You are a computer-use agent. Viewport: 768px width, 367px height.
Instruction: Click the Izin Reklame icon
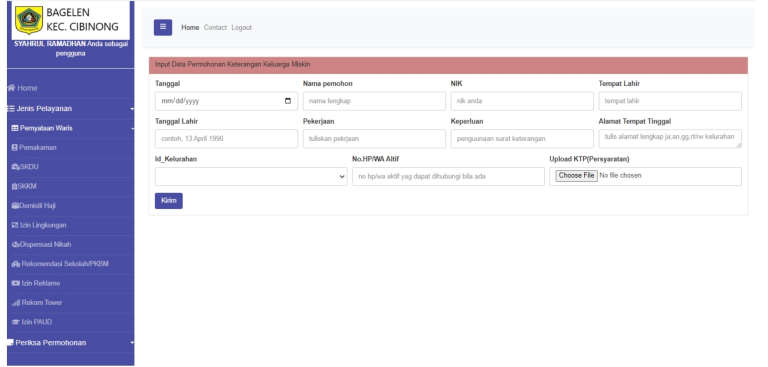pos(16,283)
